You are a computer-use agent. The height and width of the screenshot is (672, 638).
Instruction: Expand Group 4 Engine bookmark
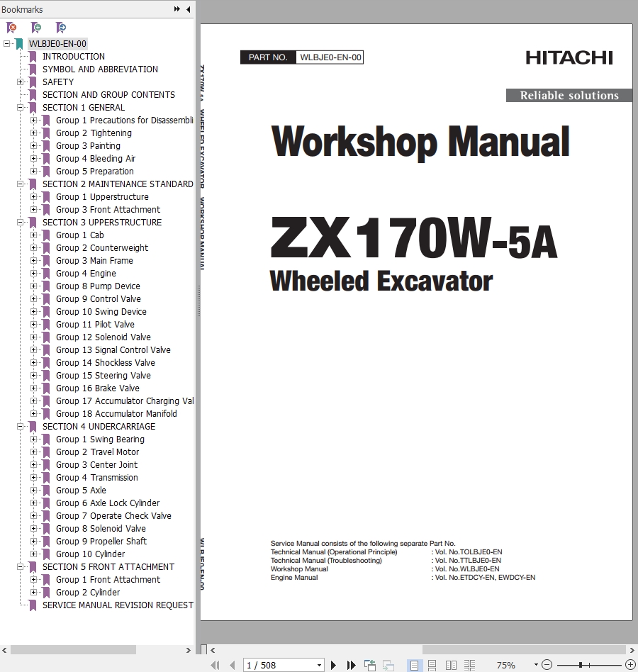pyautogui.click(x=33, y=274)
